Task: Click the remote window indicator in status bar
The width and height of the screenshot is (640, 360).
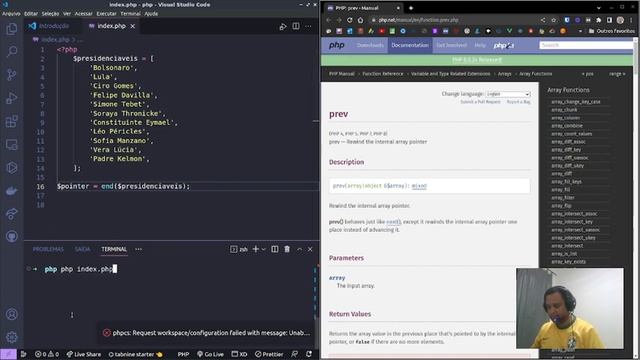Action: [8, 354]
